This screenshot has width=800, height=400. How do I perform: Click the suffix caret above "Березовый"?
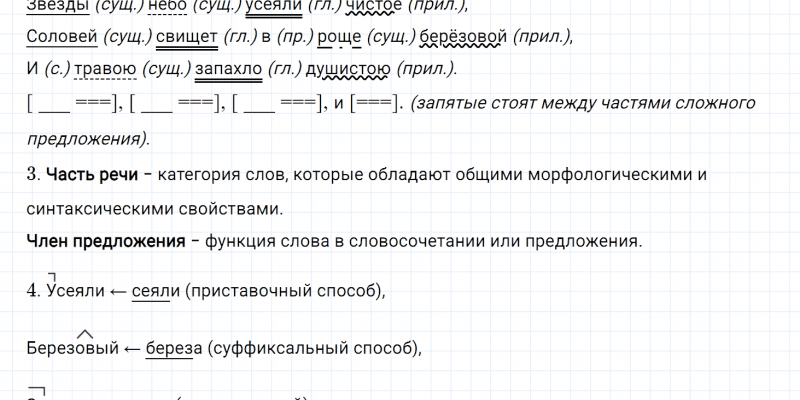coord(86,334)
